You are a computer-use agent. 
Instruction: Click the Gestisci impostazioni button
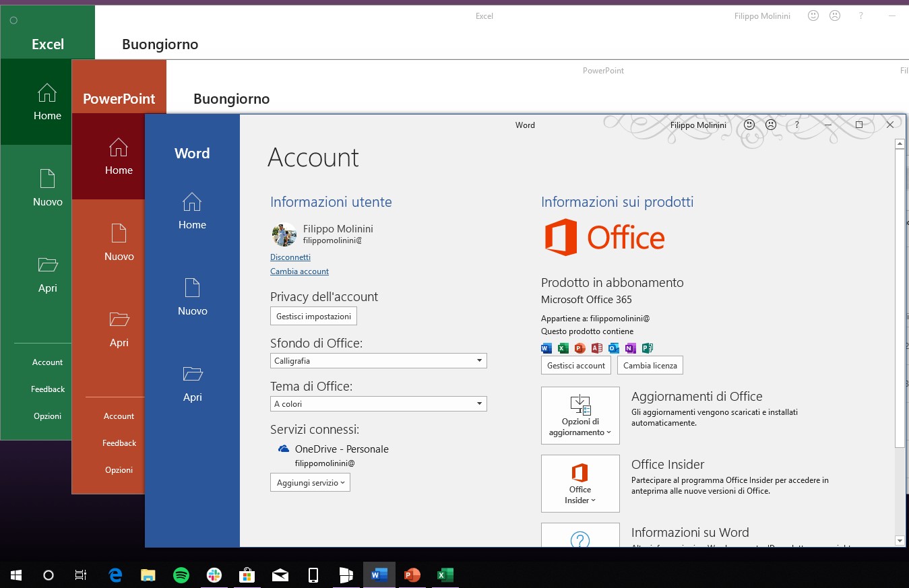click(x=313, y=316)
